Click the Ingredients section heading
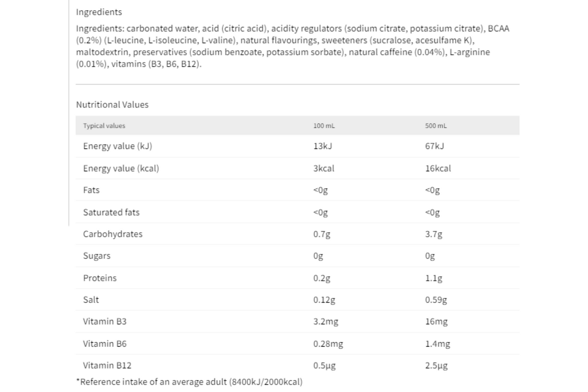 99,12
